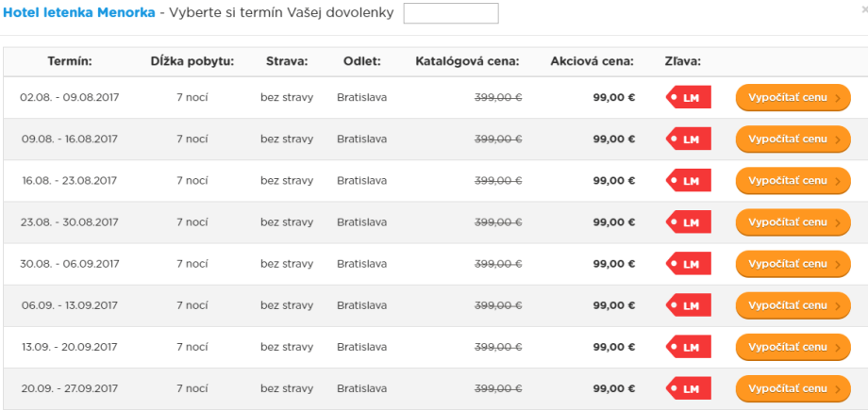Select the 13.09. - 20.09.2017 date range

(x=70, y=347)
